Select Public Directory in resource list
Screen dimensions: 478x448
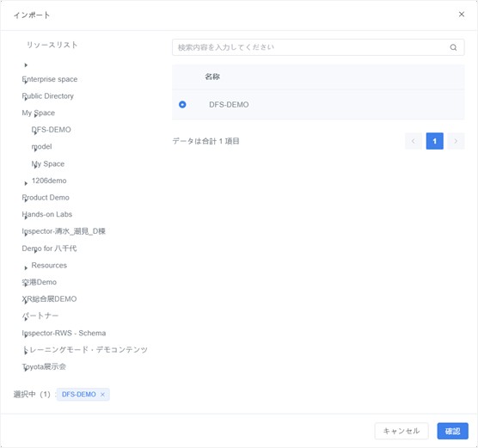[48, 96]
